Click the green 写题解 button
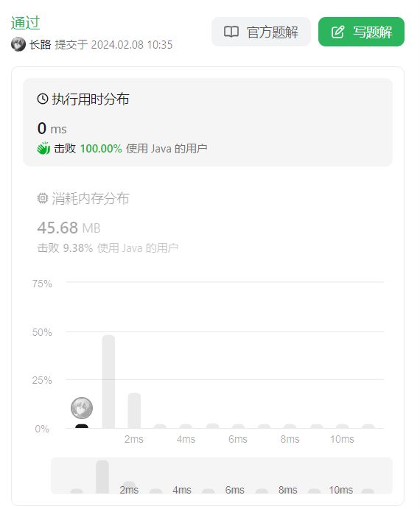The height and width of the screenshot is (509, 420). (x=361, y=32)
